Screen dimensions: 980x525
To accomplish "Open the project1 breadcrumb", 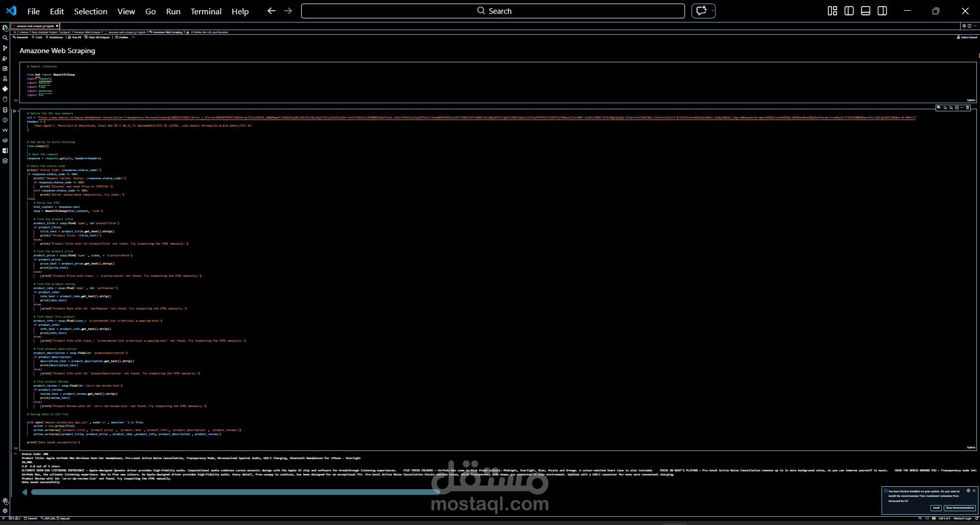I will coord(65,32).
